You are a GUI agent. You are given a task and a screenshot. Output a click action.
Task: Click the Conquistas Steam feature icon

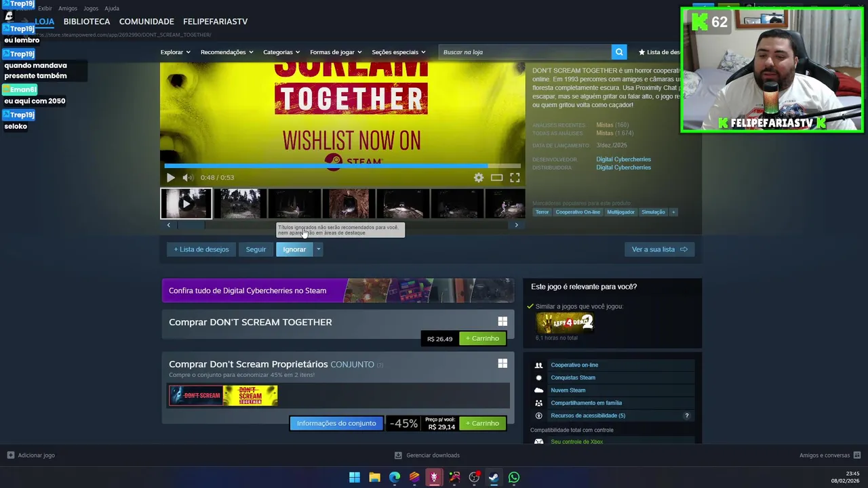538,378
